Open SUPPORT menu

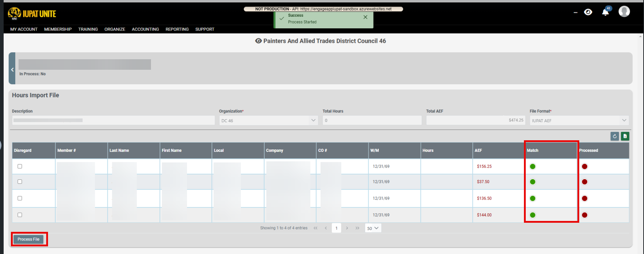pyautogui.click(x=205, y=29)
